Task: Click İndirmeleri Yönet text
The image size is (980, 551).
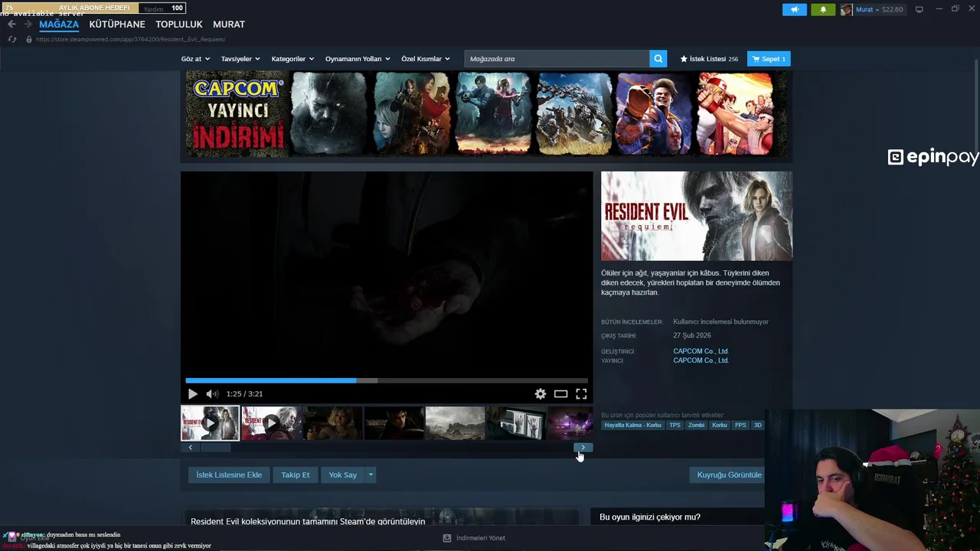Action: (481, 538)
